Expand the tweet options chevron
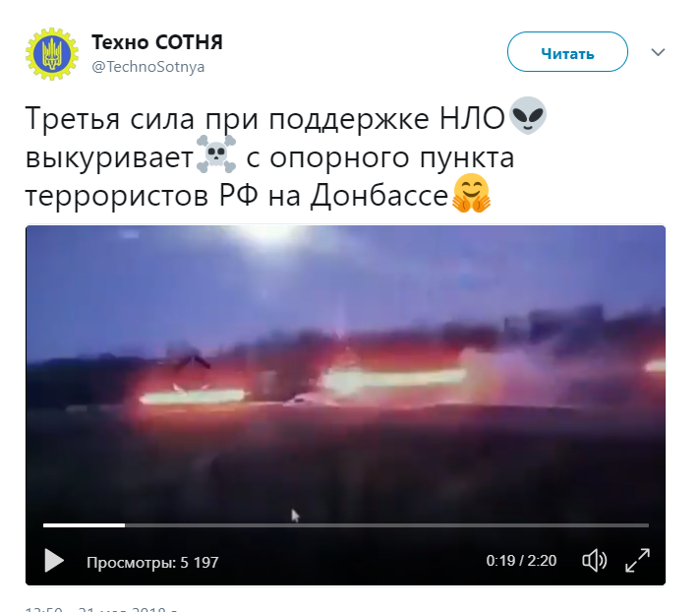700x612 pixels. click(658, 52)
